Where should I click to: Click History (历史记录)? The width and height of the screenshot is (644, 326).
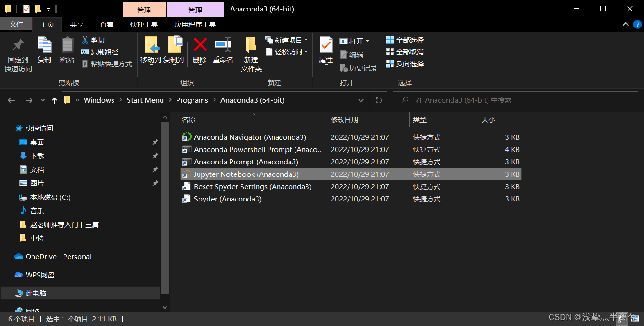(359, 68)
